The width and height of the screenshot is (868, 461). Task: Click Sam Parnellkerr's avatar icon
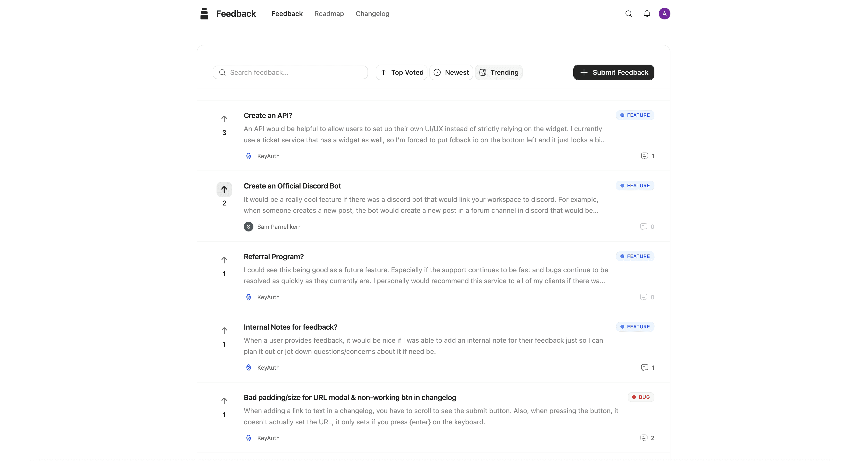click(x=248, y=226)
